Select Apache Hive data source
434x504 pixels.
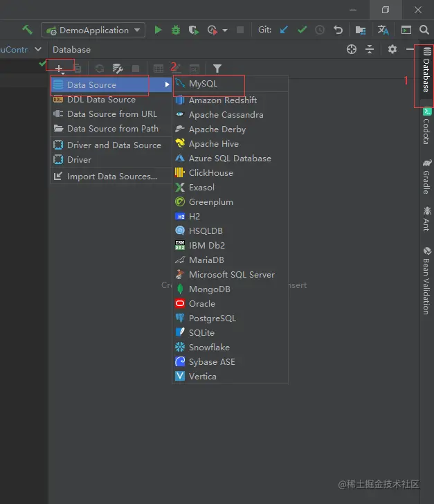click(230, 144)
